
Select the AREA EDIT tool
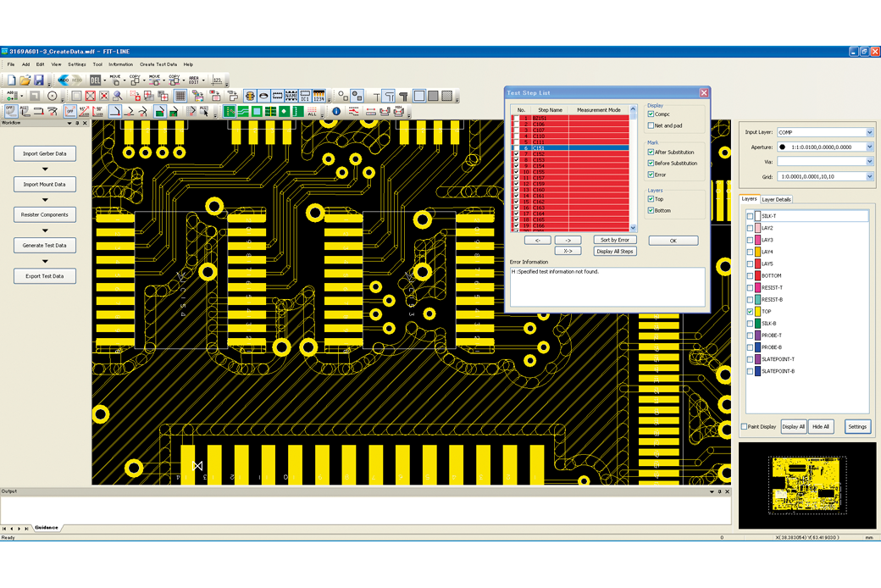[194, 80]
